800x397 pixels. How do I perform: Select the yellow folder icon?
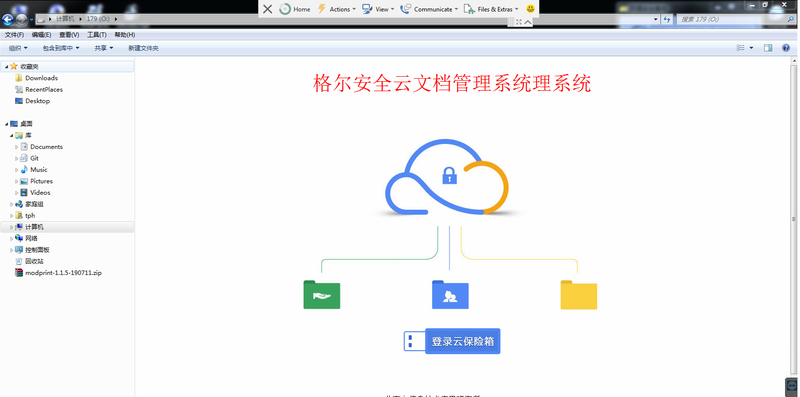pos(579,294)
